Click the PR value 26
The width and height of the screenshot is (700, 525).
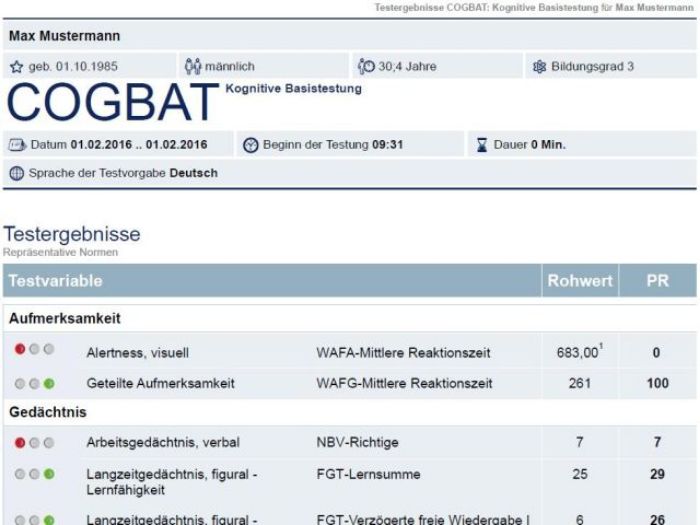[x=657, y=519]
